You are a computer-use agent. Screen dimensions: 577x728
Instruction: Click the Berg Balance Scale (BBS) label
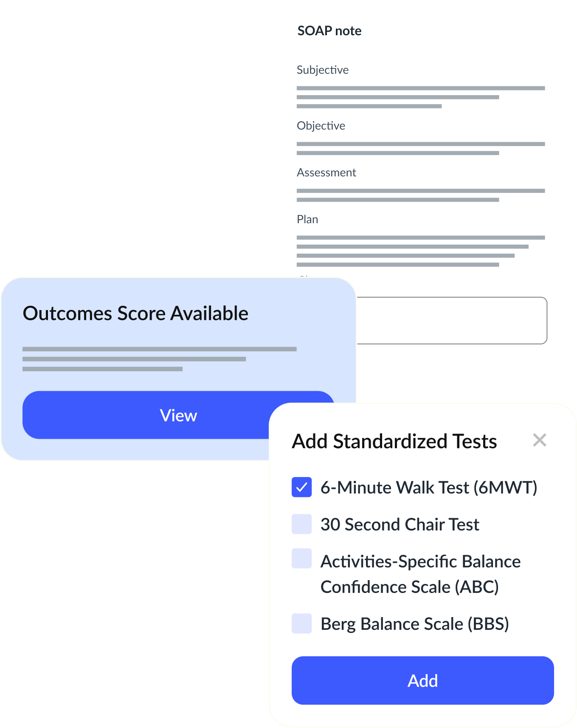414,624
